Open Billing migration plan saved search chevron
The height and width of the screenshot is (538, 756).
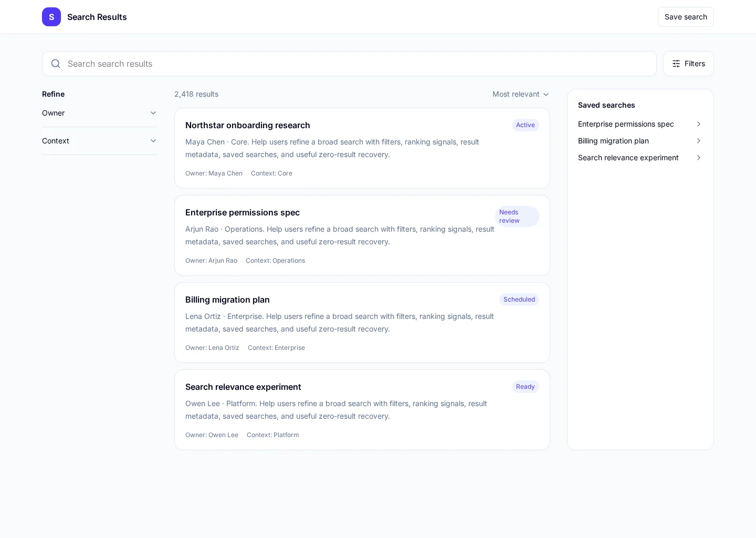[698, 141]
